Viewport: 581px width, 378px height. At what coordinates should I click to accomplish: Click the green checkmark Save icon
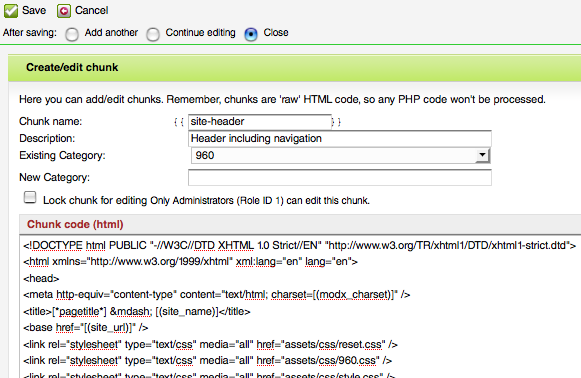click(x=11, y=11)
